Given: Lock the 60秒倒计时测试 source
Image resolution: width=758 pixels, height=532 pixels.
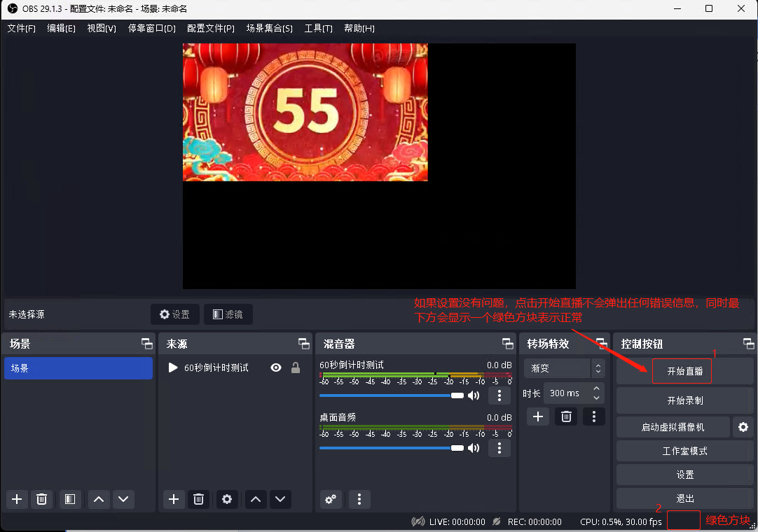Looking at the screenshot, I should pyautogui.click(x=296, y=367).
